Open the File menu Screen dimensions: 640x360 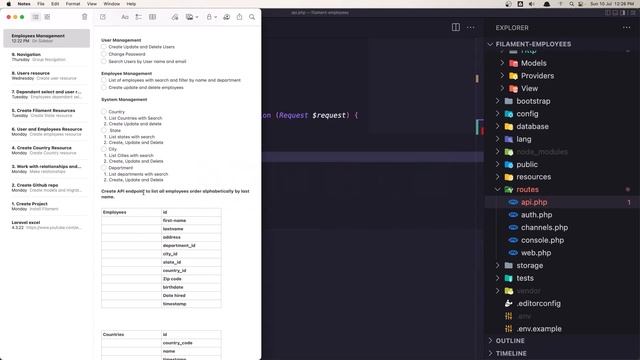tap(41, 4)
